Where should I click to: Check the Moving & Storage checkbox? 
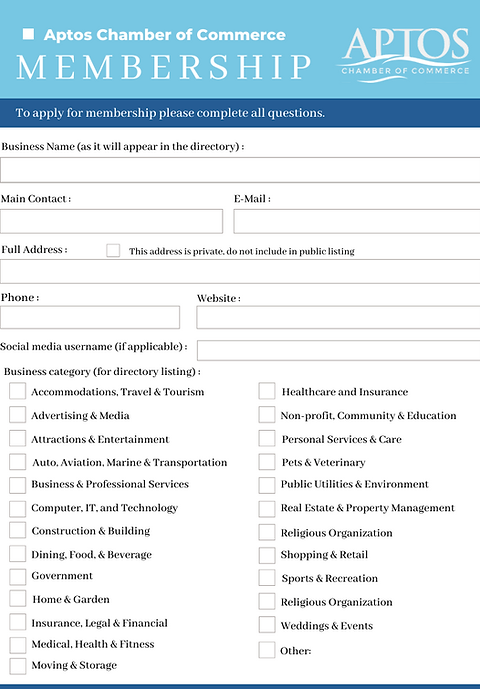point(18,666)
